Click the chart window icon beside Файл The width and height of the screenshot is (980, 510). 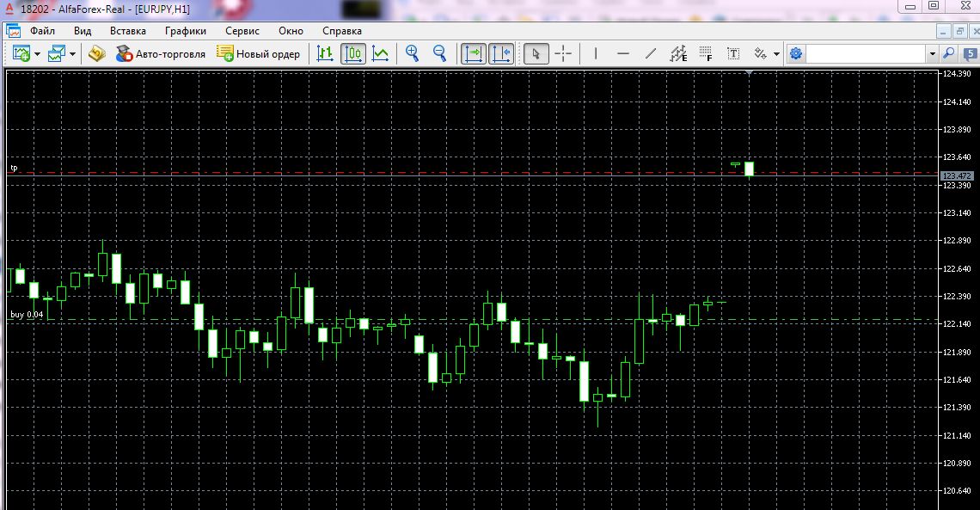[x=13, y=31]
